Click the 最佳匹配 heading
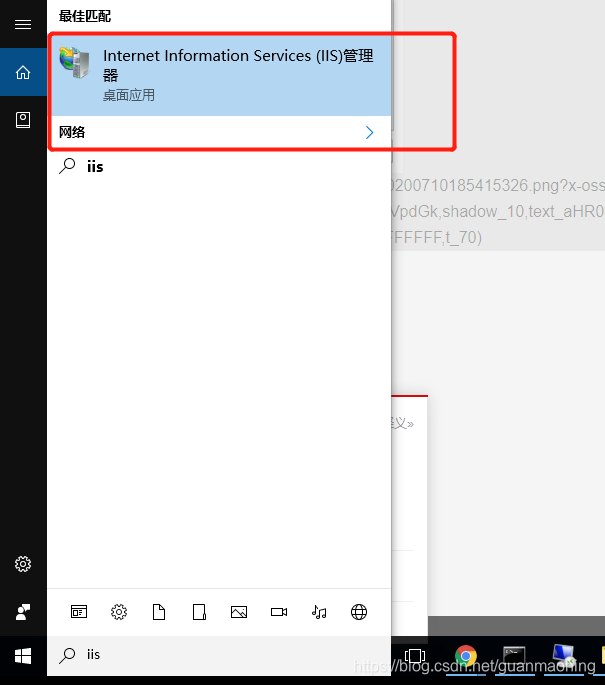The width and height of the screenshot is (605, 685). point(85,16)
